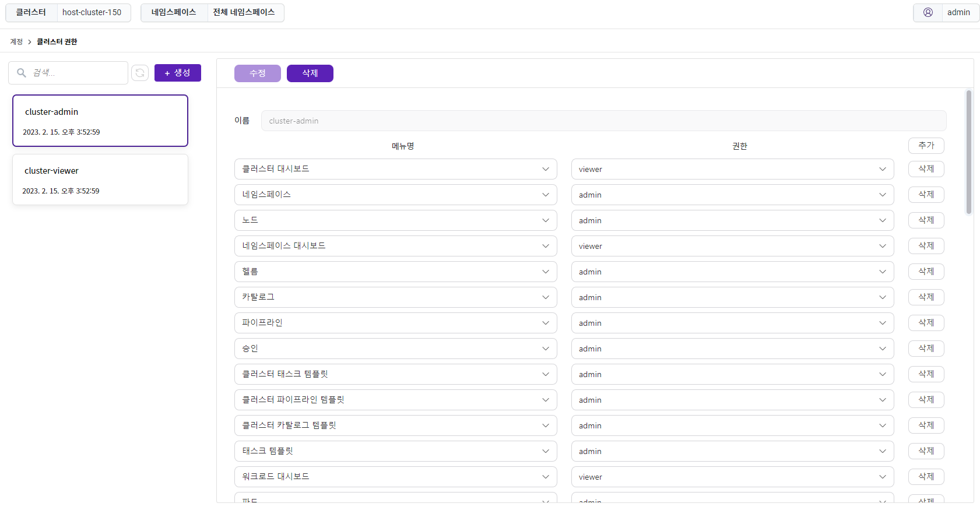This screenshot has width=980, height=510.
Task: Click the 수정 edit button
Action: (x=258, y=73)
